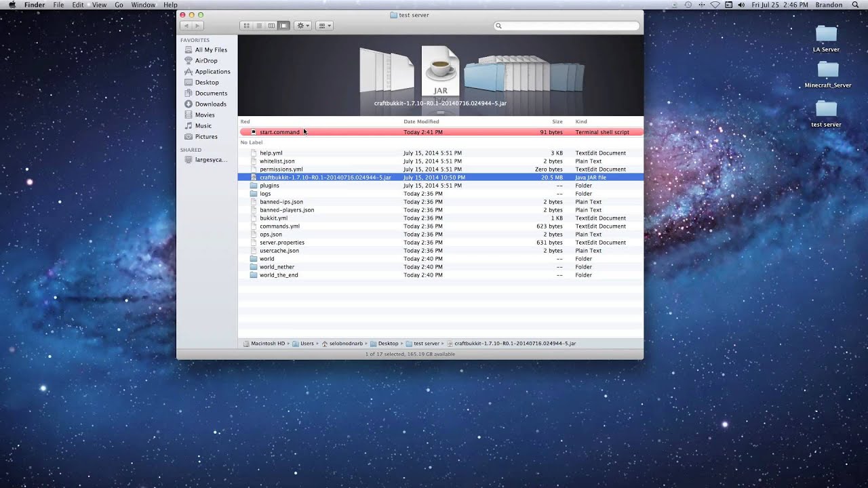The height and width of the screenshot is (488, 868).
Task: Select the plugins folder
Action: coord(441,185)
